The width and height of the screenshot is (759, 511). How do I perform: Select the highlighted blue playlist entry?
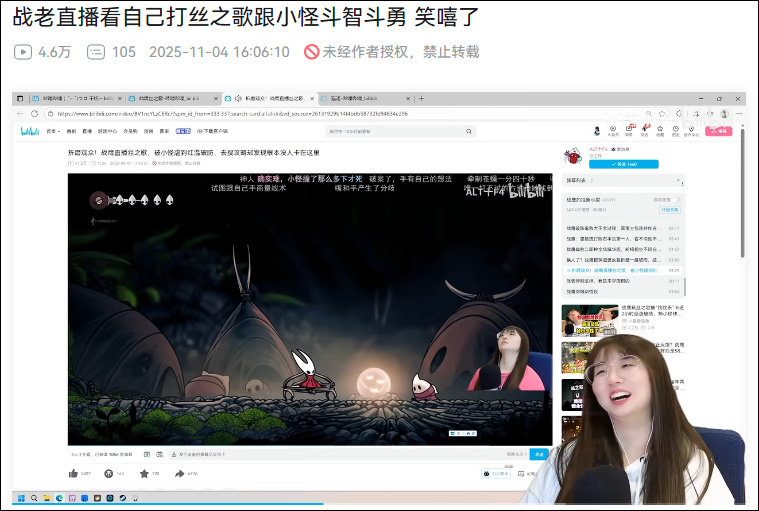(x=623, y=270)
